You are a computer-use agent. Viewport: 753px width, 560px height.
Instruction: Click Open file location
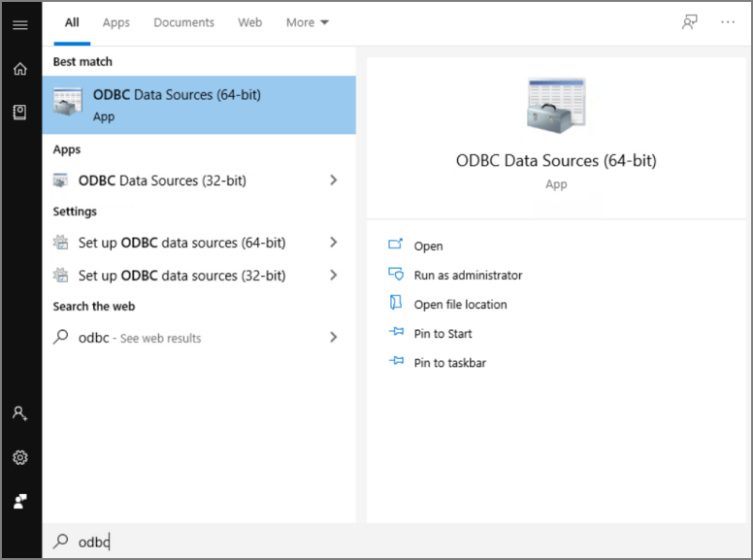click(460, 305)
